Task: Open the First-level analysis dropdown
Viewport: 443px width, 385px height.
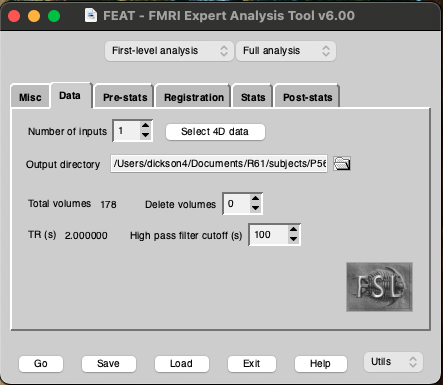Action: pyautogui.click(x=169, y=51)
